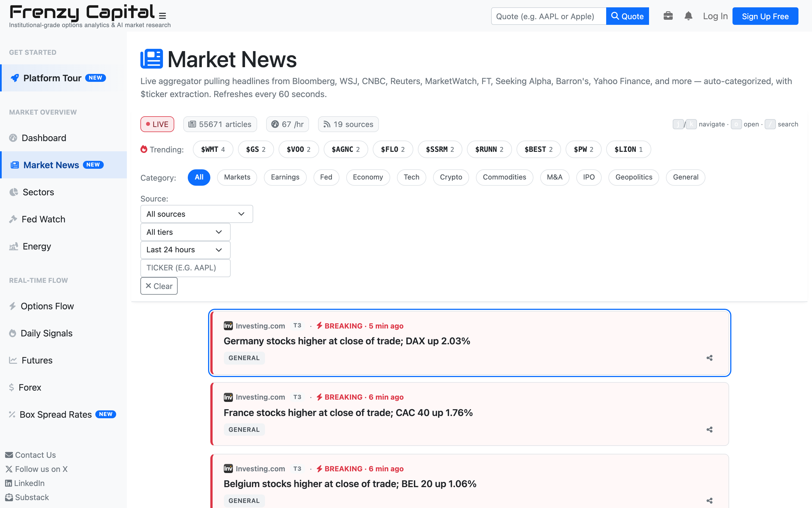812x508 pixels.
Task: Click the Energy chart icon in sidebar
Action: point(14,246)
